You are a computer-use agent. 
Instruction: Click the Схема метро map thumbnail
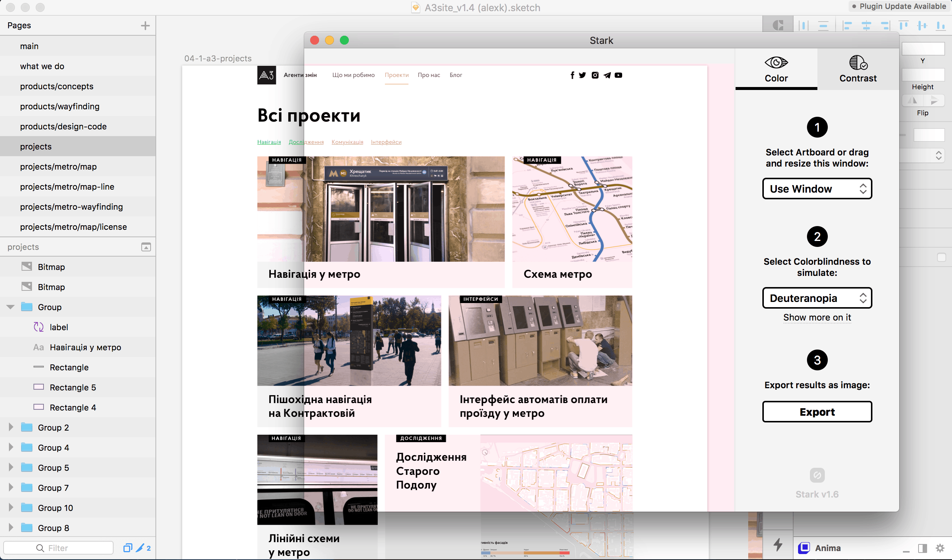click(572, 209)
